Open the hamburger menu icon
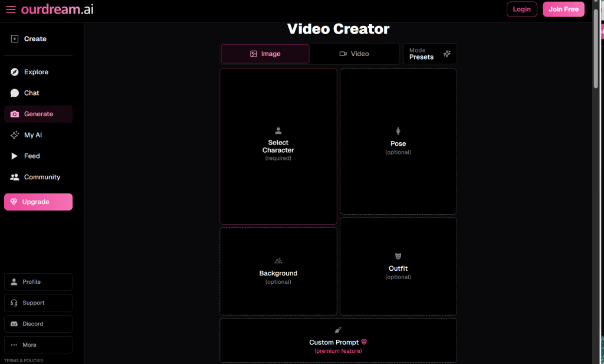This screenshot has height=364, width=604. tap(11, 9)
